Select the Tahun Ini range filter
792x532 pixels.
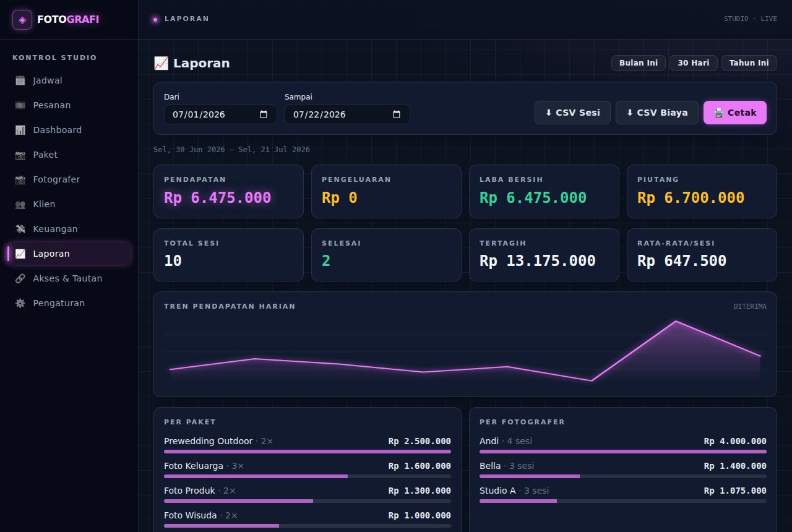(749, 63)
